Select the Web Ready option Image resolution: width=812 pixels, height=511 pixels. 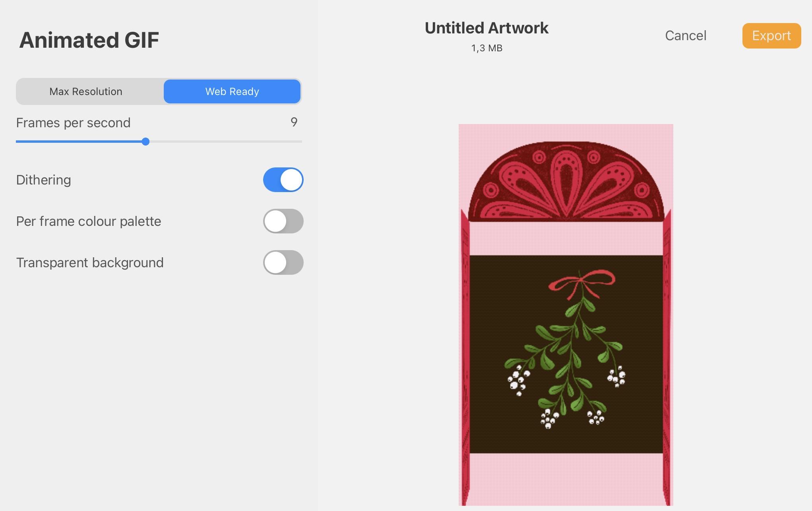click(x=232, y=91)
